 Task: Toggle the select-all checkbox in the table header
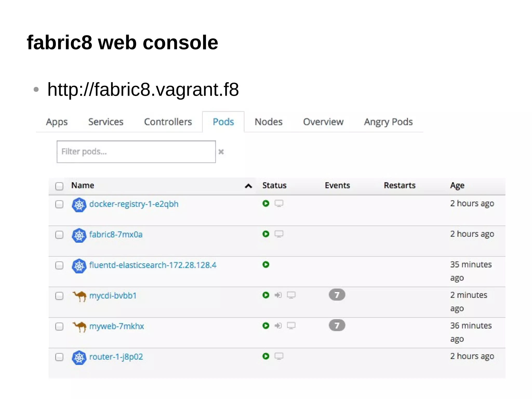pyautogui.click(x=59, y=186)
